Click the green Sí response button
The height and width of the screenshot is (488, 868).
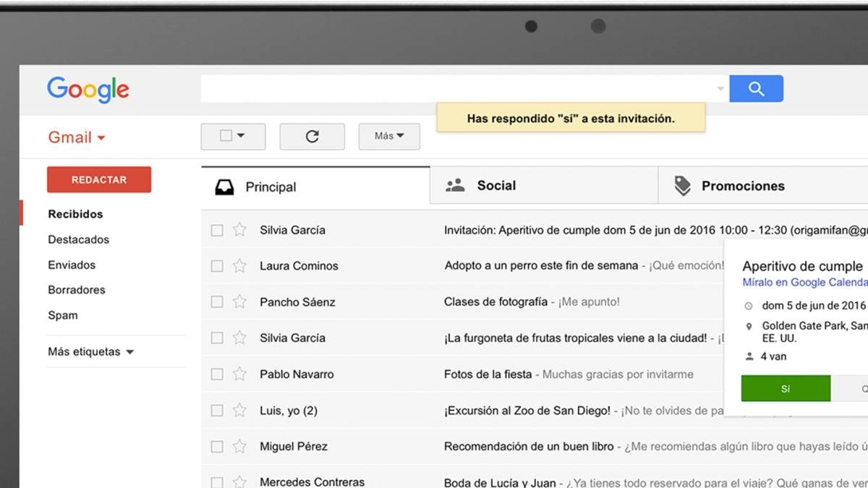786,389
